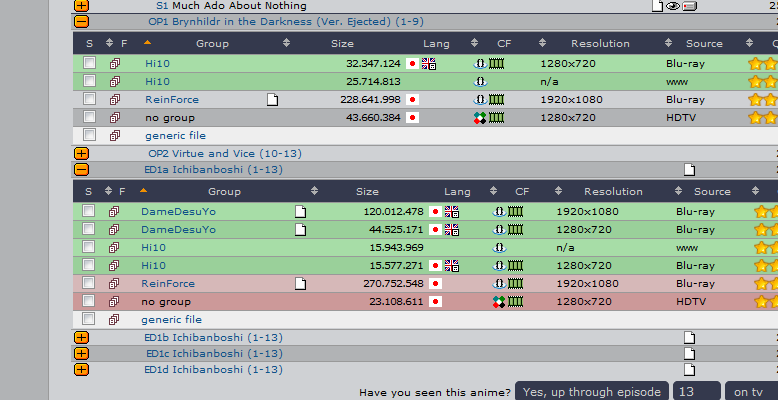Click file-state icon of ED1a no group row
The image size is (778, 400).
click(114, 302)
